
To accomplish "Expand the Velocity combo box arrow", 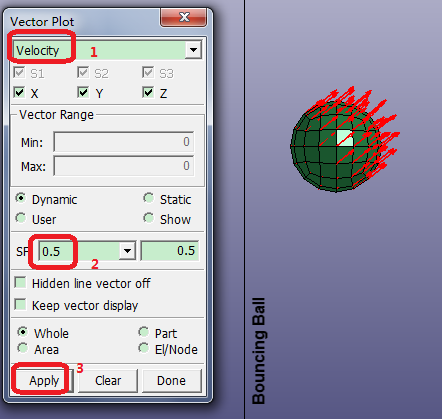I will [193, 50].
